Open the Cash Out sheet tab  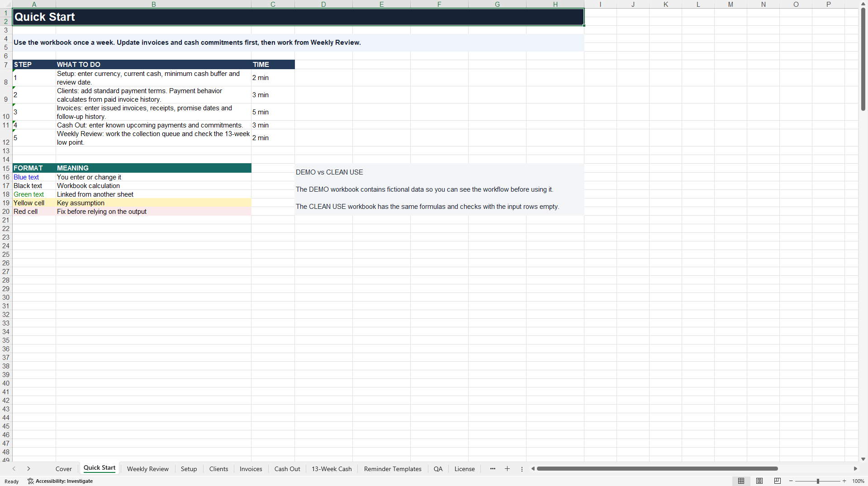[x=287, y=469]
